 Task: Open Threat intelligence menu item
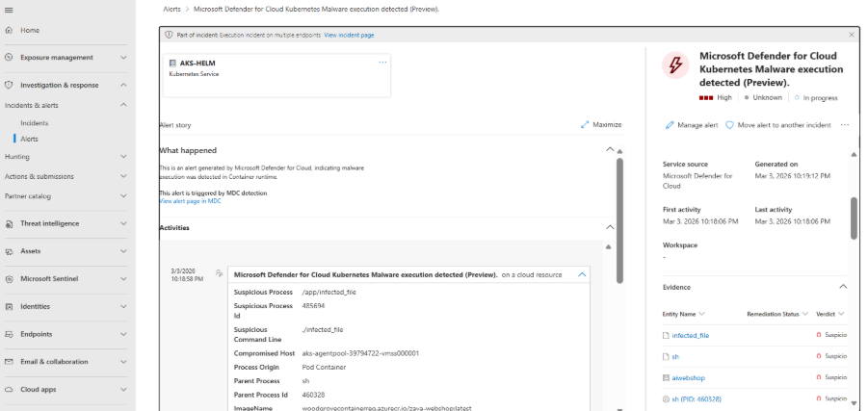(50, 223)
